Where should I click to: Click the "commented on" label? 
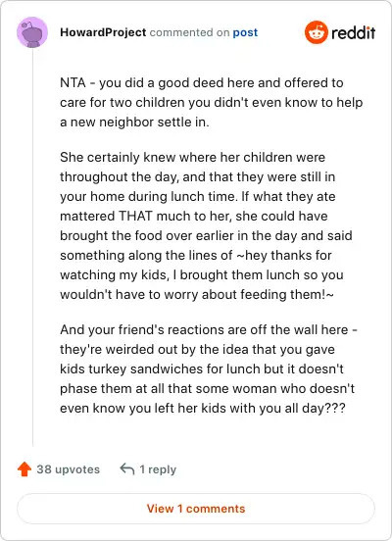pos(189,32)
